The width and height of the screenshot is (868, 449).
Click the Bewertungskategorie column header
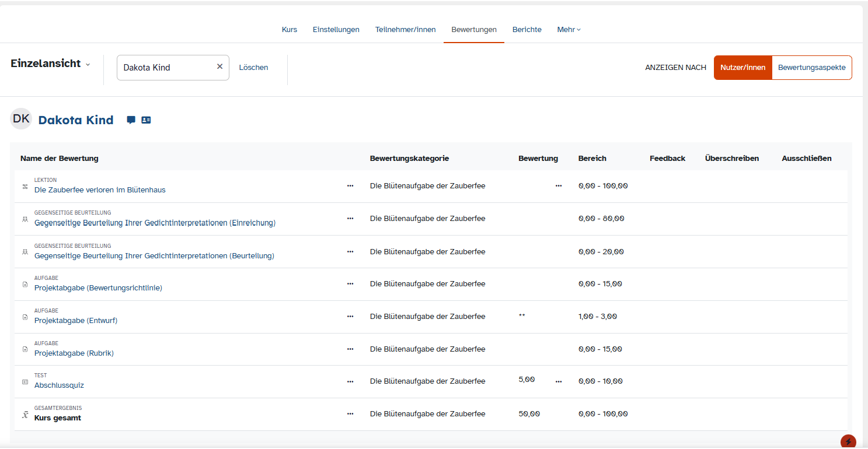click(409, 158)
